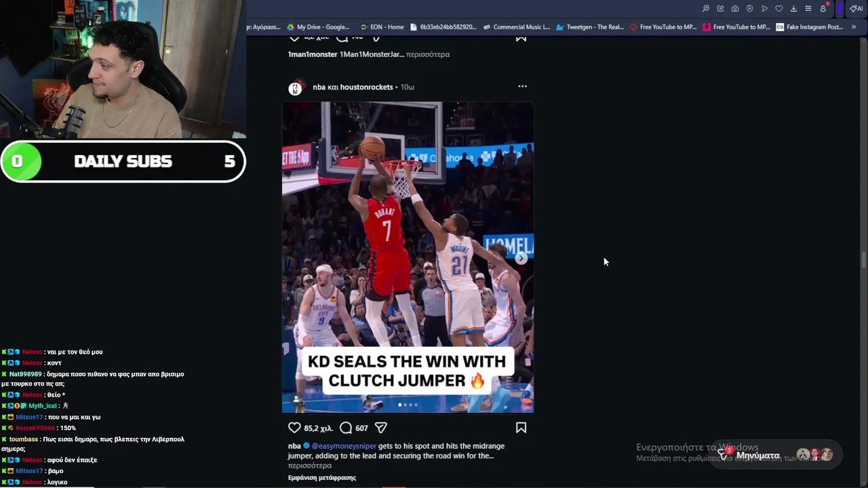Screen dimensions: 868x488
Task: Open nba profile from the caption
Action: pyautogui.click(x=294, y=446)
